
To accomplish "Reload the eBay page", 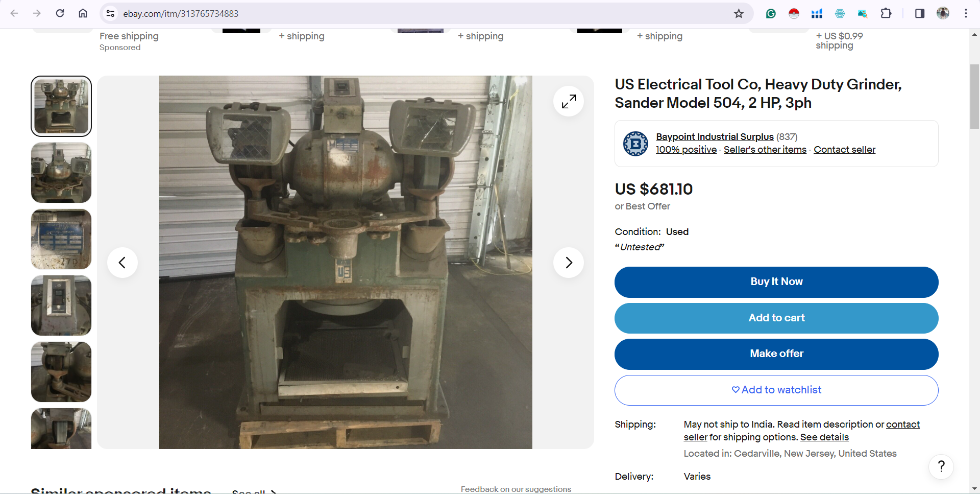I will [x=60, y=14].
